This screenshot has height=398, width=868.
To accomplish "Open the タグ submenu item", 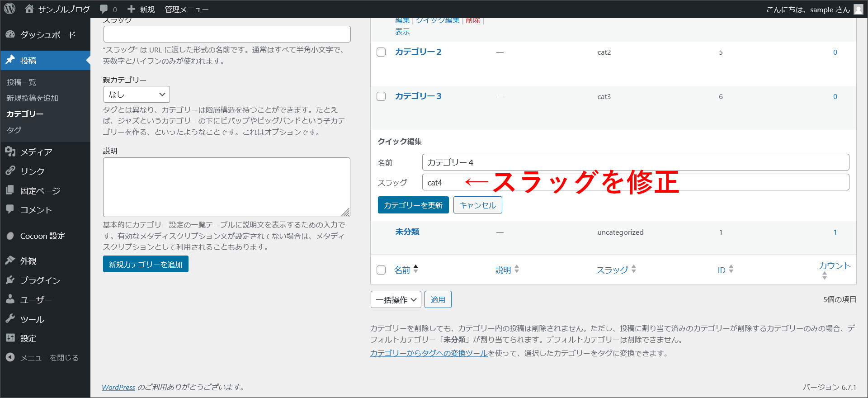I will pos(14,130).
